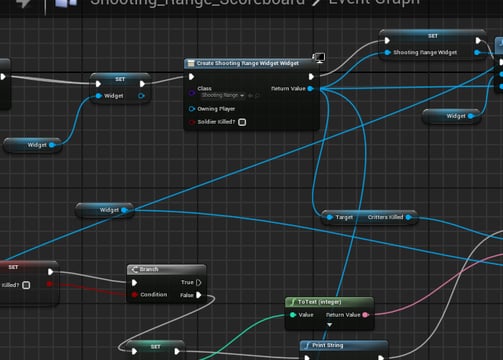Select the Create Shooting Range Widget node title

pyautogui.click(x=247, y=63)
